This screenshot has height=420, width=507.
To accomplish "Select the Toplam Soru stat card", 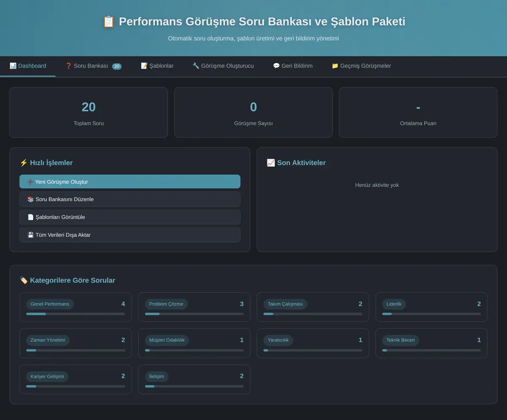I will (89, 112).
